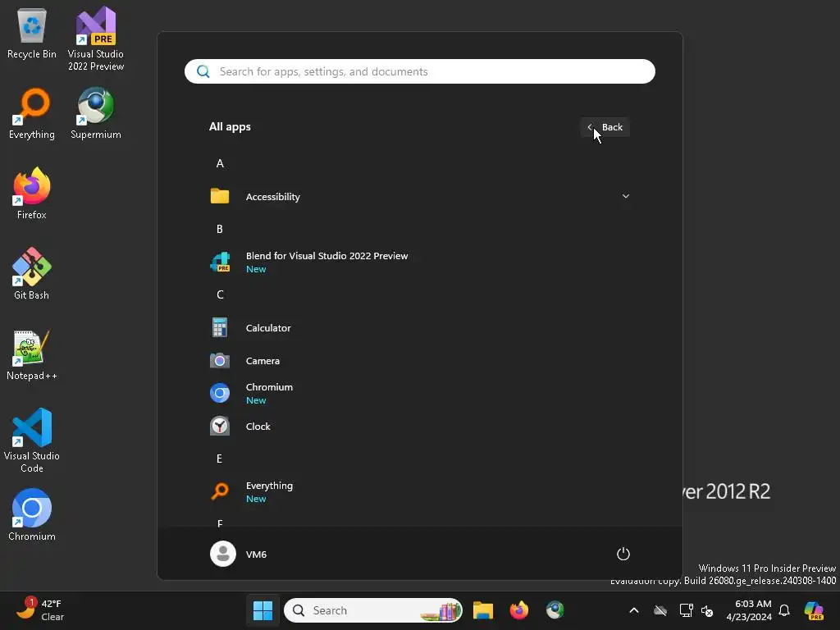This screenshot has width=840, height=630.
Task: Open Copilot Preview icon in taskbar
Action: (814, 610)
